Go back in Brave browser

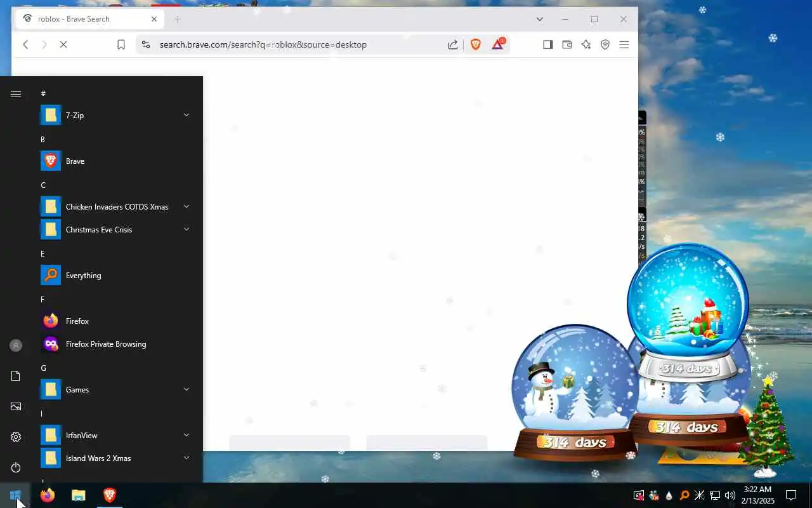(x=25, y=44)
